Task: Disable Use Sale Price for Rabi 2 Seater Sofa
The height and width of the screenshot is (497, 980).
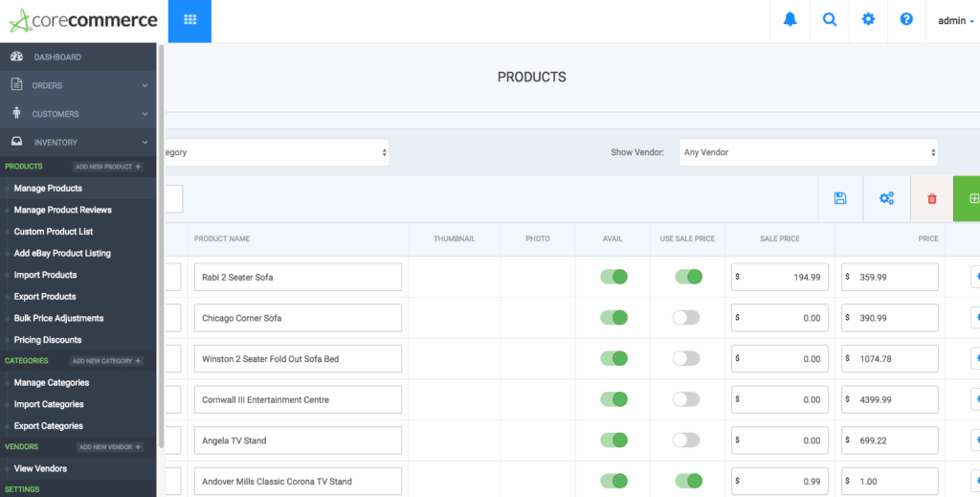Action: (x=688, y=277)
